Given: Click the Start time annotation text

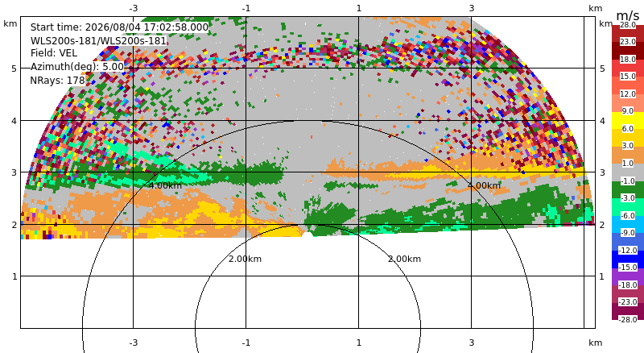Looking at the screenshot, I should [119, 27].
